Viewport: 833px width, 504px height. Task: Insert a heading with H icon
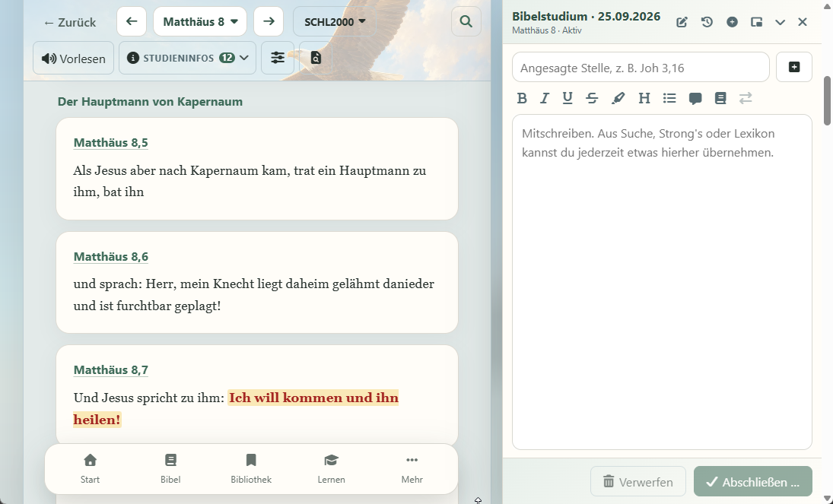click(644, 98)
